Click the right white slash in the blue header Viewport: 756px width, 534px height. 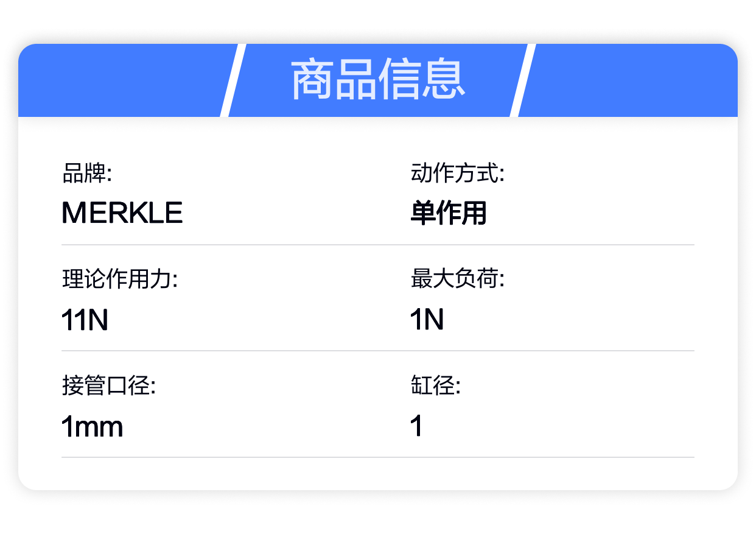click(x=523, y=80)
